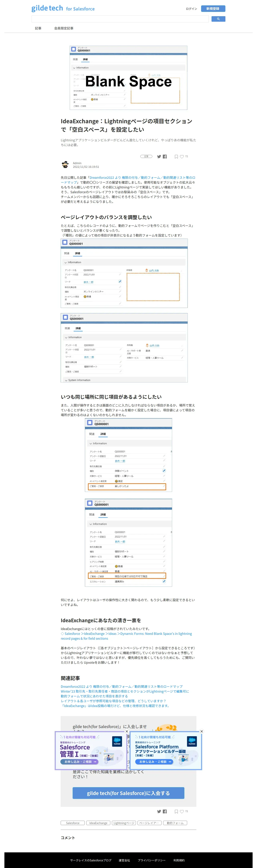Viewport: 257px width, 868px height.
Task: Like the article via heart near 記事 tag
Action: click(182, 156)
